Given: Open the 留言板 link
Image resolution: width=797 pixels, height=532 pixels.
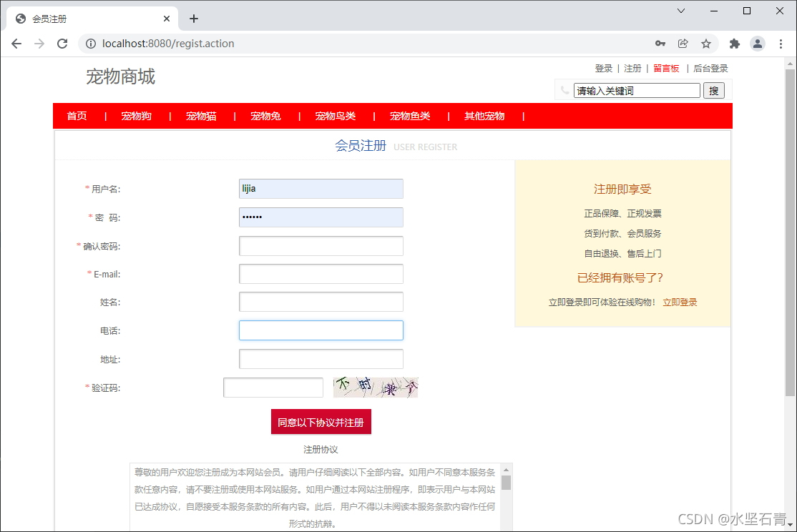Looking at the screenshot, I should pyautogui.click(x=666, y=68).
